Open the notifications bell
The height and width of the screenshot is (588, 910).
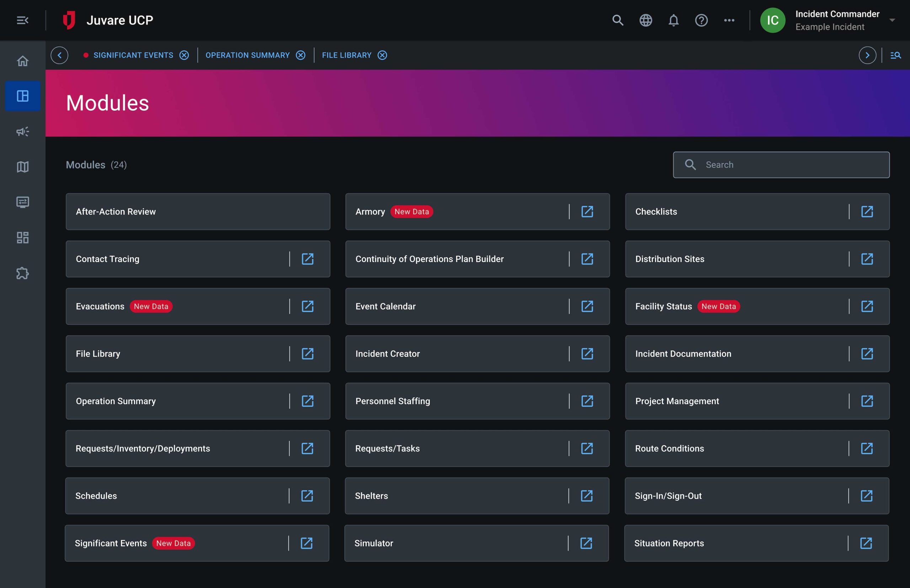674,20
